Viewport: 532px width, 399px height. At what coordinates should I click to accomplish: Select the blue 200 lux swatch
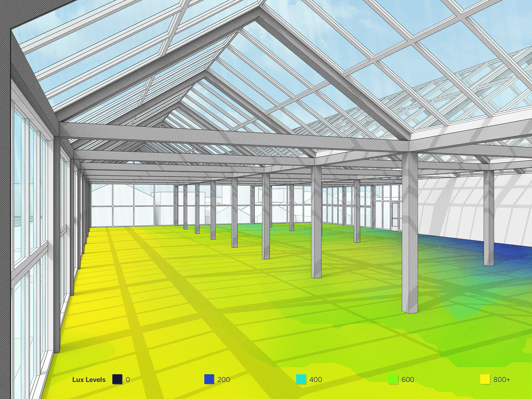pos(209,379)
